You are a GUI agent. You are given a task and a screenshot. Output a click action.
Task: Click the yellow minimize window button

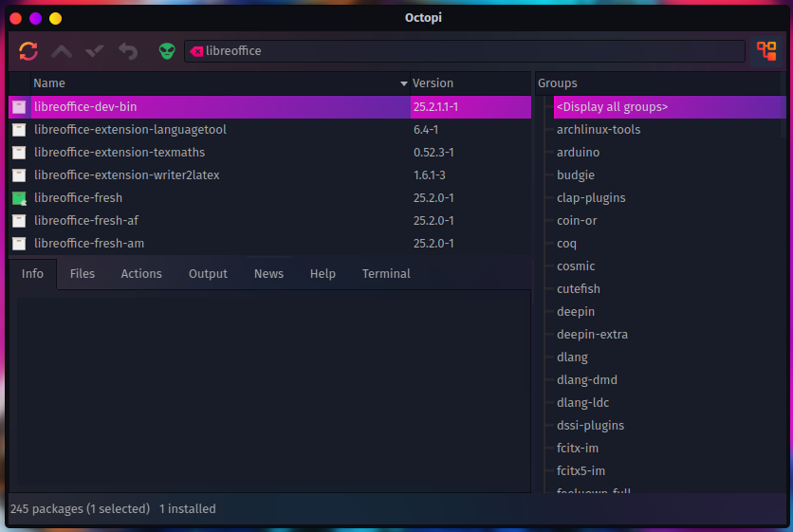tap(55, 18)
